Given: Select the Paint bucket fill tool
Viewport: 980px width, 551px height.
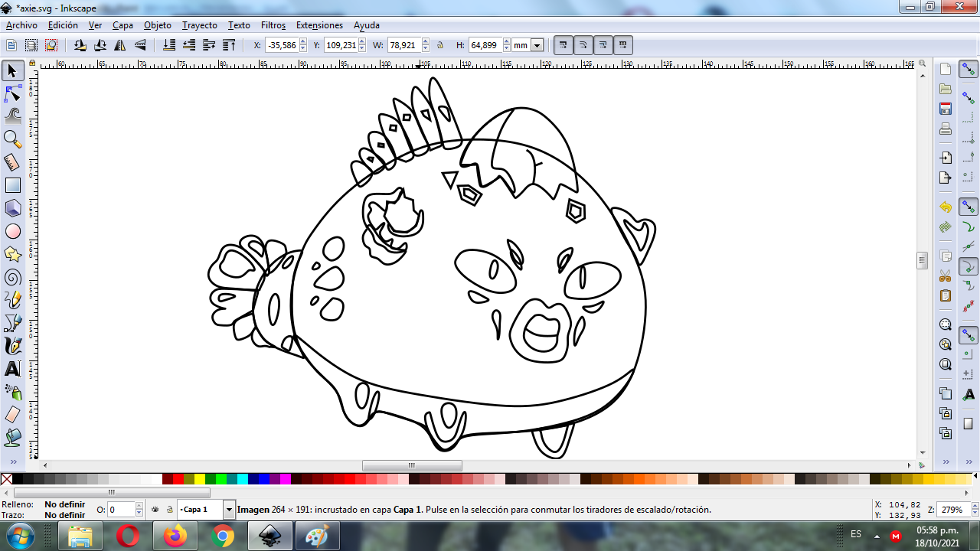Looking at the screenshot, I should pyautogui.click(x=12, y=438).
